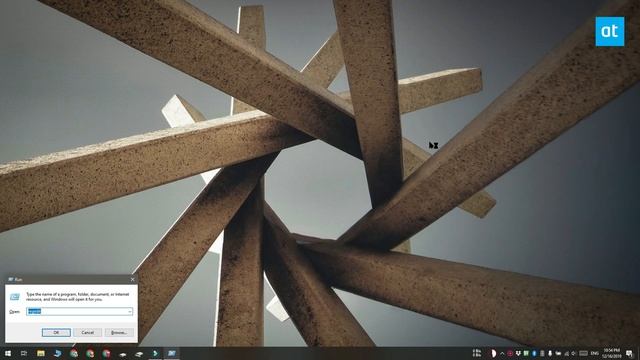Click the Browse... button in Run
Screen dimensions: 640x360
point(119,332)
